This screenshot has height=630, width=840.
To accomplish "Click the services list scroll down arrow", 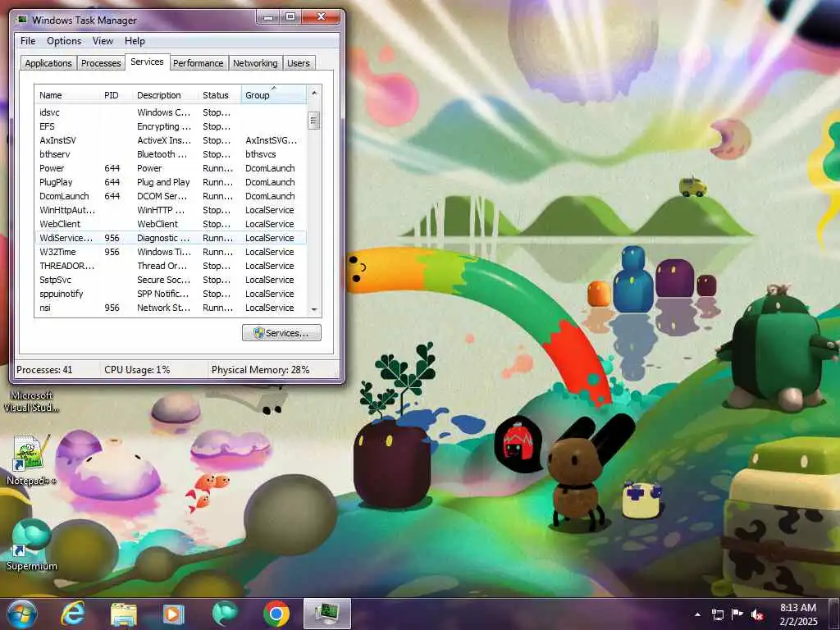I will click(314, 309).
